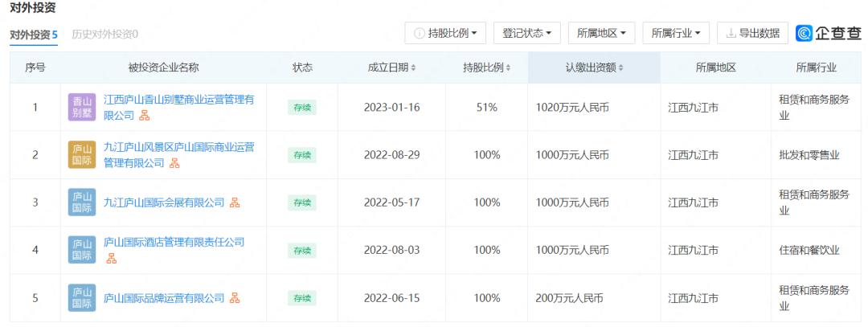868x327 pixels.
Task: Open equity structure icon beside 九江庐山国际会展有限公司
Action: pyautogui.click(x=235, y=202)
